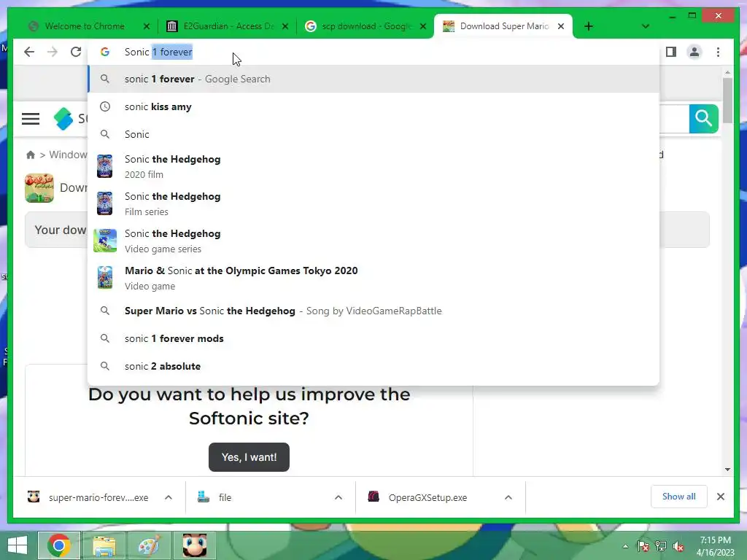Open Paint from the taskbar

pos(149,545)
